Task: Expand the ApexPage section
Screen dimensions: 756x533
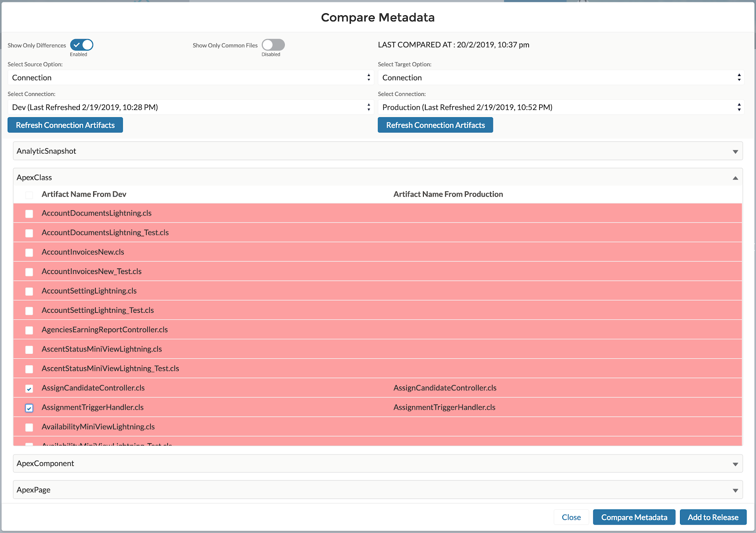Action: (x=378, y=490)
